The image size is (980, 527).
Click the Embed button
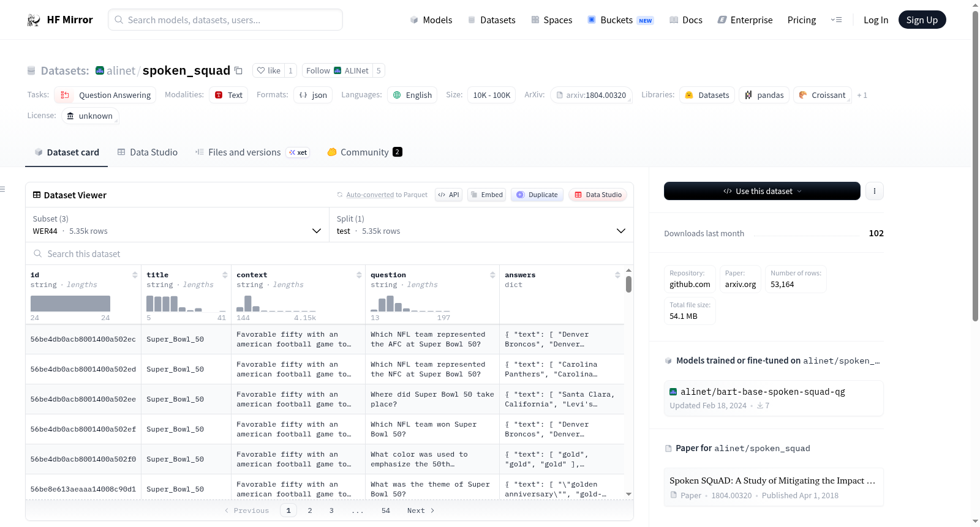pyautogui.click(x=486, y=195)
